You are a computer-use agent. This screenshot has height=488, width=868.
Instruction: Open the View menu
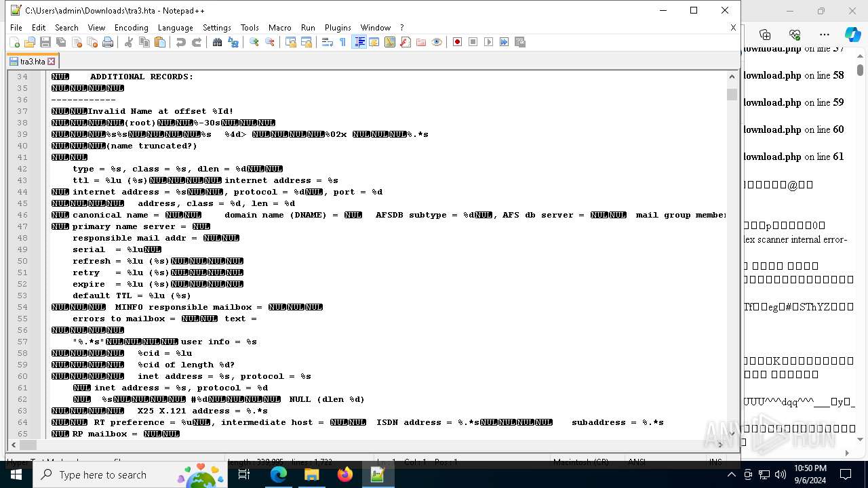pyautogui.click(x=96, y=28)
